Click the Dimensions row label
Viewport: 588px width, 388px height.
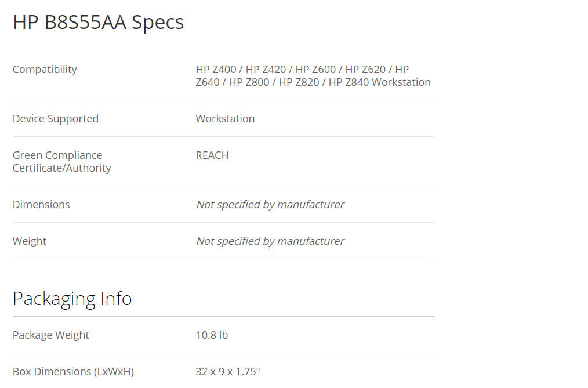[x=41, y=205]
